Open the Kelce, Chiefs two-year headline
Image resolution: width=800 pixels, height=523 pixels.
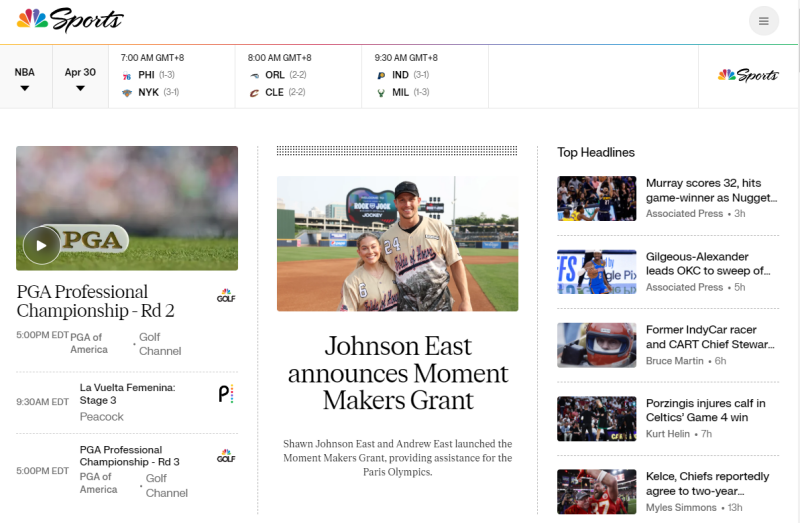[x=708, y=483]
